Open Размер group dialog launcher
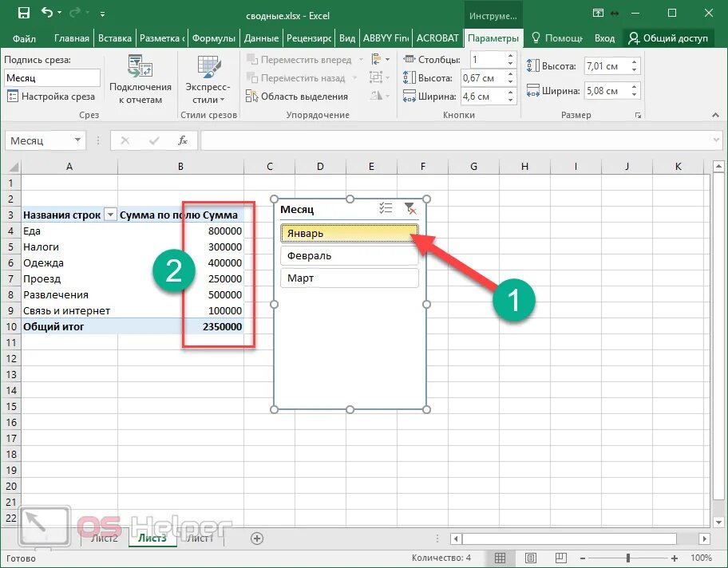The height and width of the screenshot is (568, 728). pos(638,115)
